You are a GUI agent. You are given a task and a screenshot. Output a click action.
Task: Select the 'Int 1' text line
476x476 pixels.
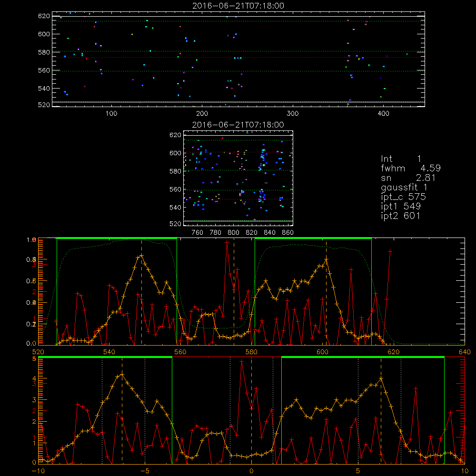click(x=401, y=159)
